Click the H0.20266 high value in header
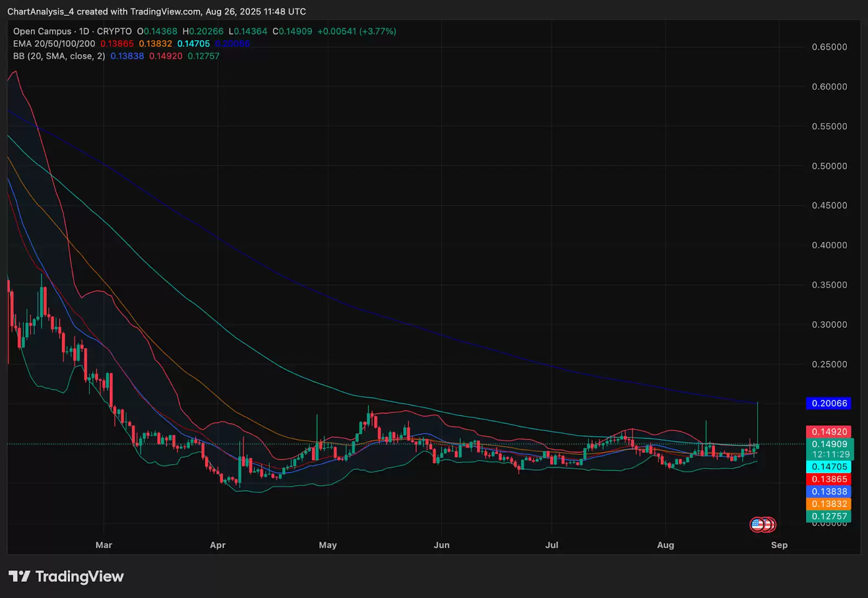Viewport: 868px width, 598px height. coord(203,31)
